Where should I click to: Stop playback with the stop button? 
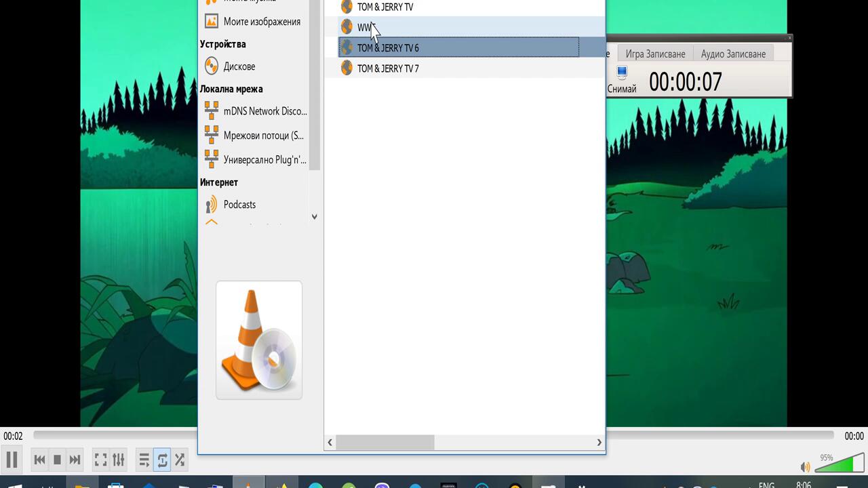point(57,460)
